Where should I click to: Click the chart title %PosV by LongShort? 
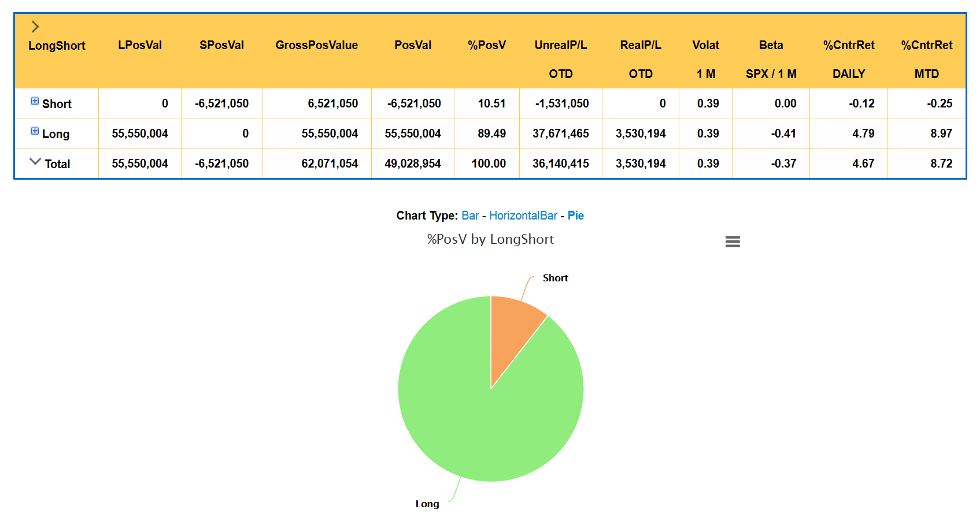coord(490,239)
